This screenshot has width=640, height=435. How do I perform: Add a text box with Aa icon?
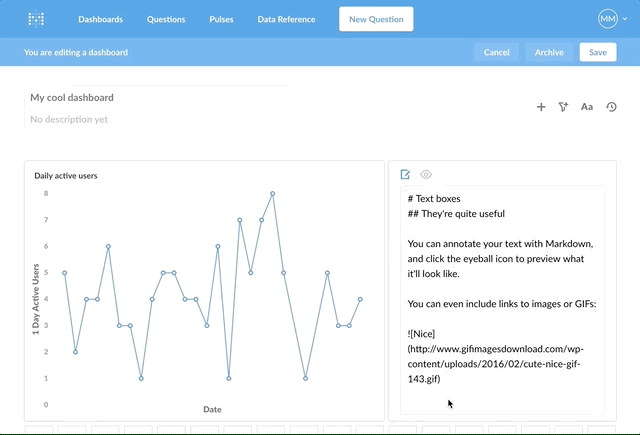(587, 107)
